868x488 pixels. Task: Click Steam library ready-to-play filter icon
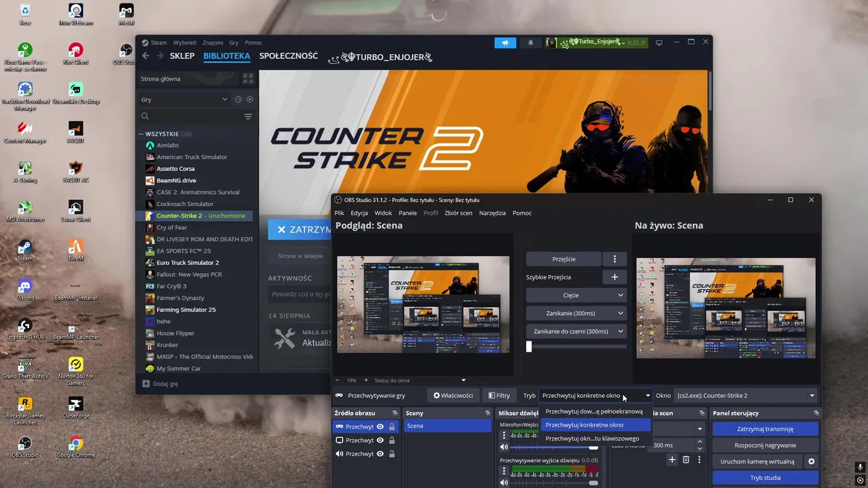click(250, 100)
